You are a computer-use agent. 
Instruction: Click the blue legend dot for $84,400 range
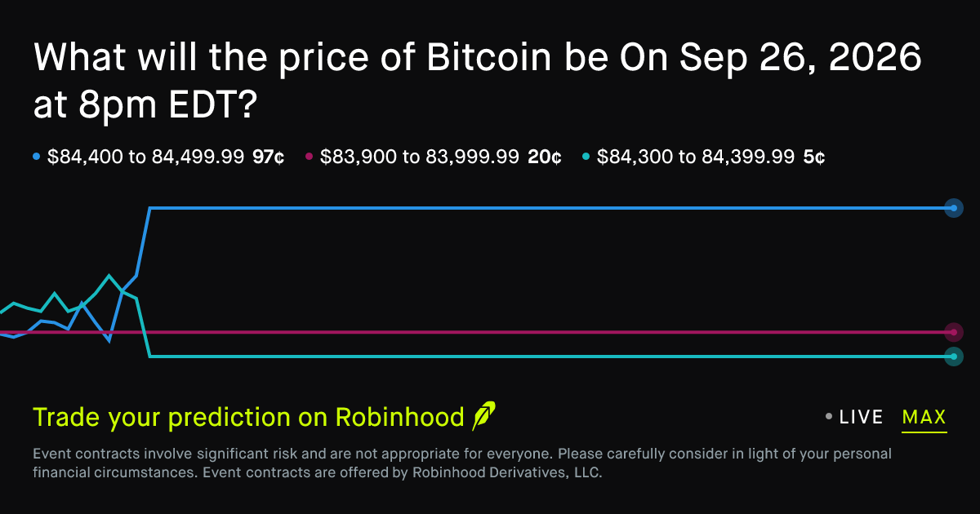point(36,157)
